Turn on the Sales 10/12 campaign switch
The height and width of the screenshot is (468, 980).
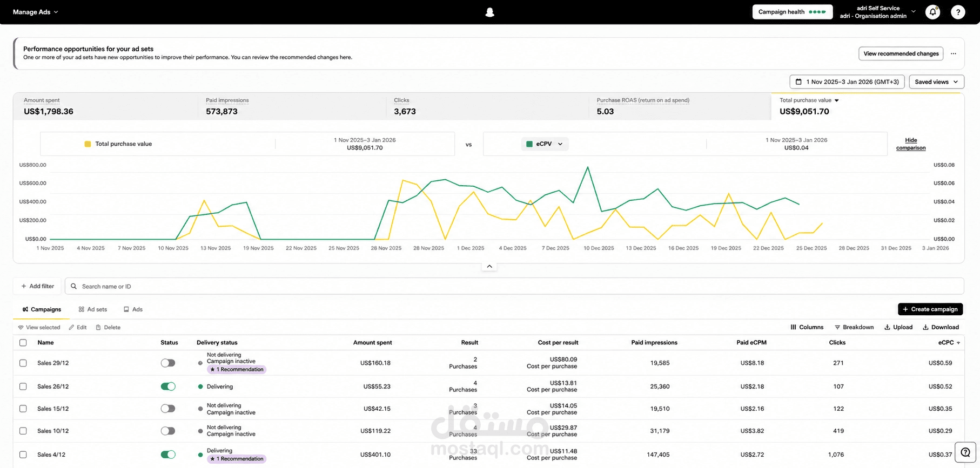tap(168, 431)
